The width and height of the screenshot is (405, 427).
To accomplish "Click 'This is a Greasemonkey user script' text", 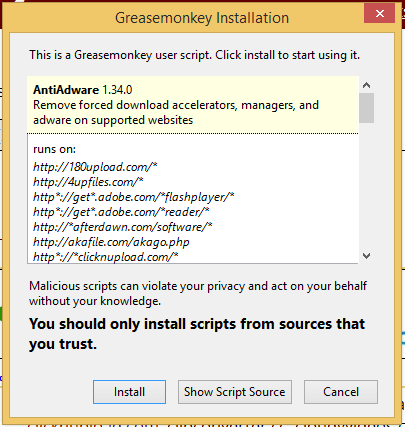I will pyautogui.click(x=195, y=55).
